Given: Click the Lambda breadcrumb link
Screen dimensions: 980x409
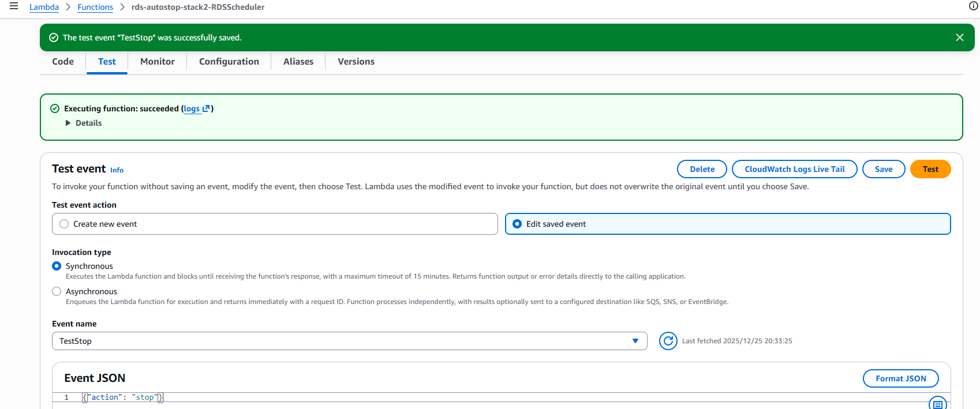Looking at the screenshot, I should coord(44,7).
